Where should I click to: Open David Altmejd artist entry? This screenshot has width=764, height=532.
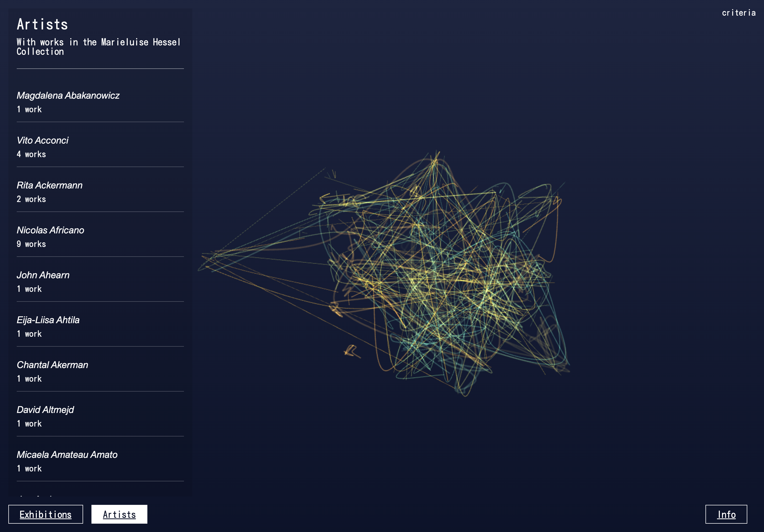pos(45,410)
